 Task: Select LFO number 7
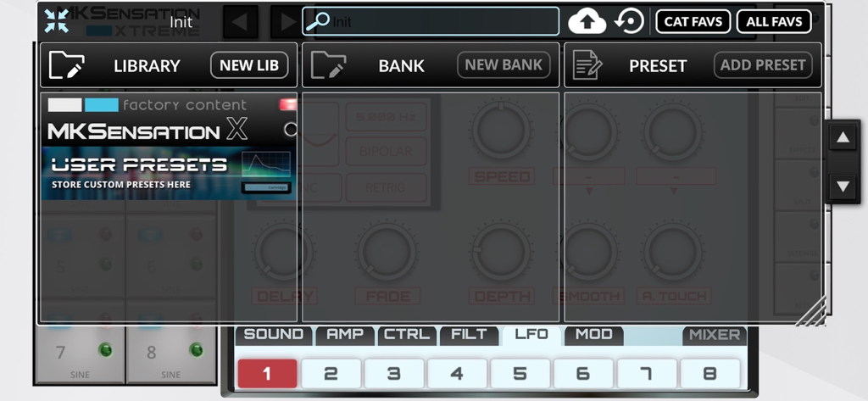click(647, 373)
